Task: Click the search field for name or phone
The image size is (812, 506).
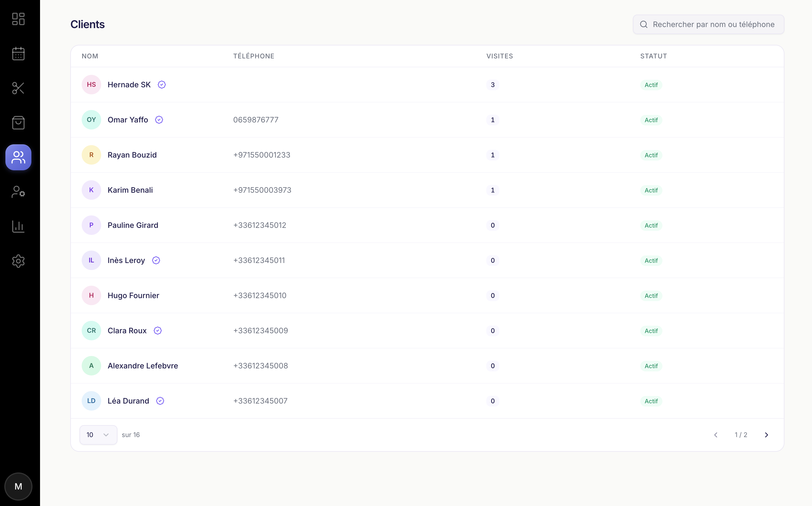Action: click(x=713, y=24)
